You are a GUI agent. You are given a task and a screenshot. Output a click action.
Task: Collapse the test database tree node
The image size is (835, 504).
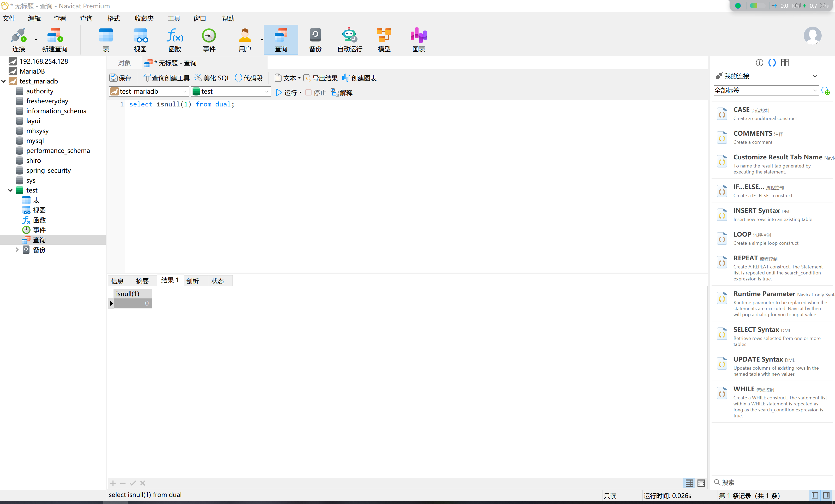10,190
